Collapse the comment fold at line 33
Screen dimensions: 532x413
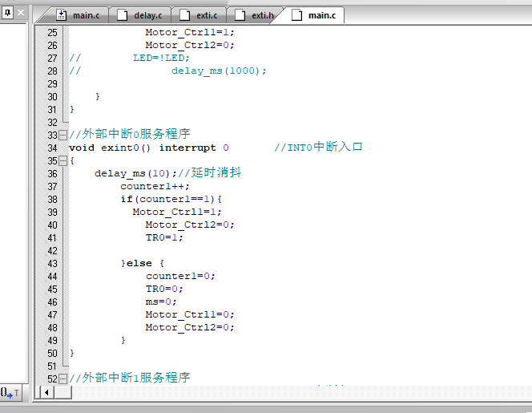click(x=62, y=136)
